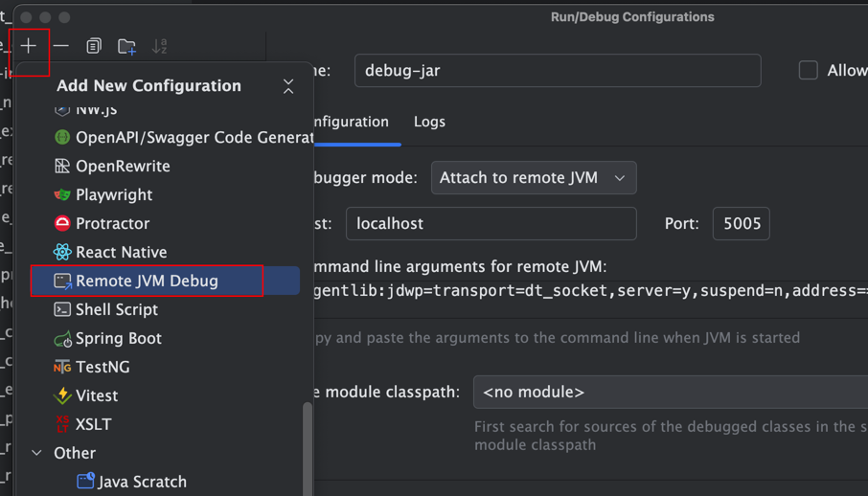Click the OpenAPI/Swagger green icon
This screenshot has height=496, width=868.
point(62,137)
